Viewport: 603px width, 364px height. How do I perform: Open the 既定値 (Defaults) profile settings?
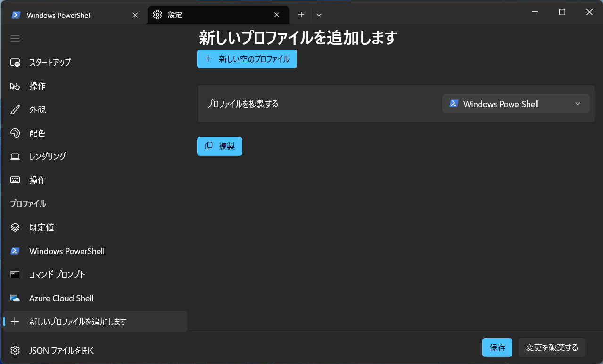pos(41,227)
